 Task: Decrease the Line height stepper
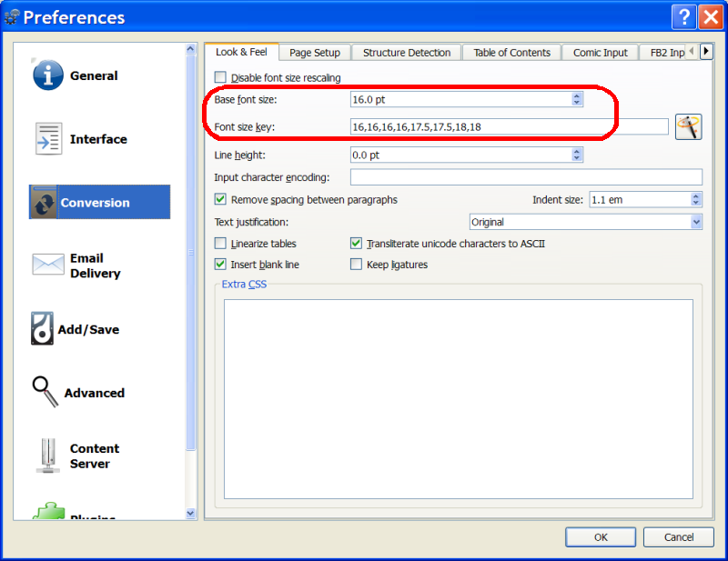577,158
